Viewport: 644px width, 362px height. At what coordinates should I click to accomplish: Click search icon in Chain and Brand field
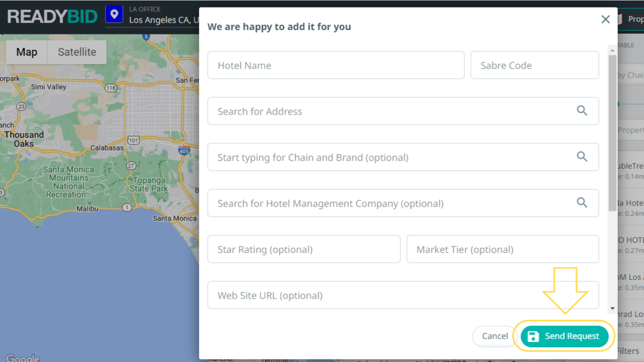[582, 157]
